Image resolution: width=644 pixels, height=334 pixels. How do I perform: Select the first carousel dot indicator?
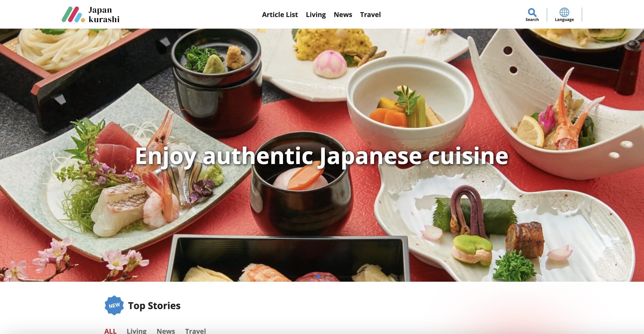tap(312, 277)
